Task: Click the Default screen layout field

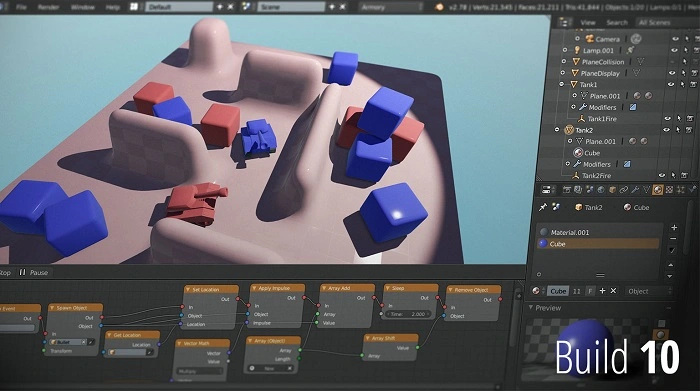Action: tap(179, 7)
